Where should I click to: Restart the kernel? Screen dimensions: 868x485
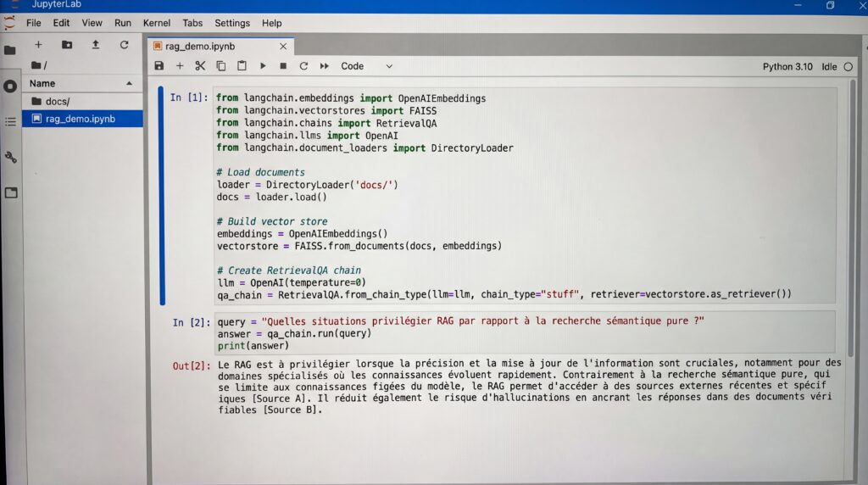pyautogui.click(x=303, y=66)
